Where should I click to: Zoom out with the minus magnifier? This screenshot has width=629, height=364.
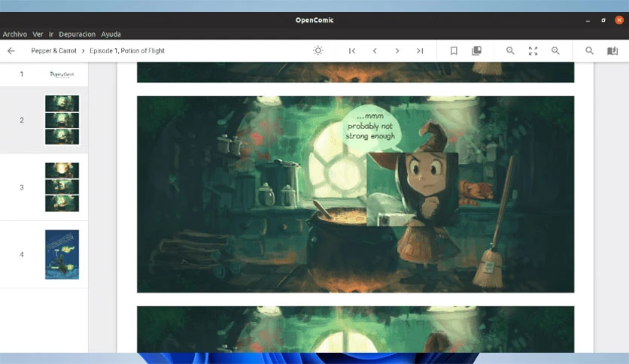coord(510,50)
